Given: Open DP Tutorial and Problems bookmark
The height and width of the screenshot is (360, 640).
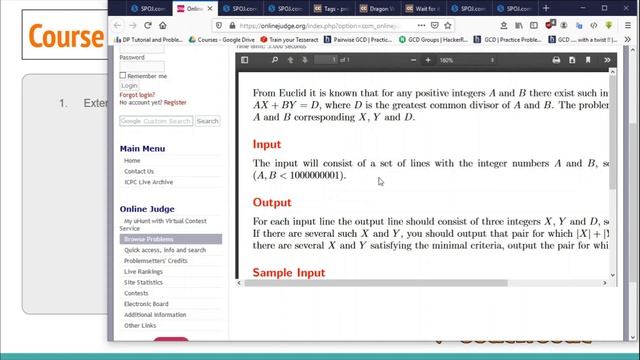Looking at the screenshot, I should tap(149, 40).
